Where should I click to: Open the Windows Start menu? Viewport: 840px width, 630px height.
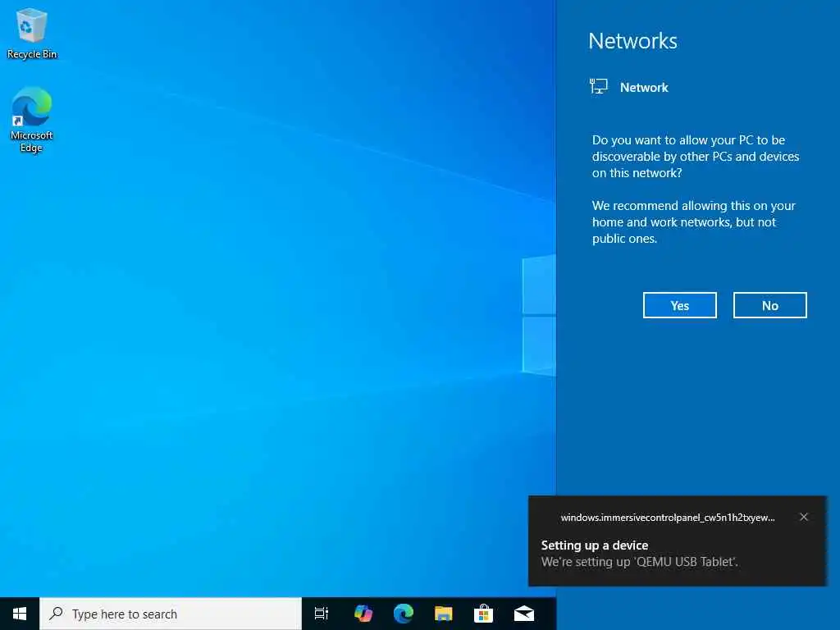click(x=20, y=614)
